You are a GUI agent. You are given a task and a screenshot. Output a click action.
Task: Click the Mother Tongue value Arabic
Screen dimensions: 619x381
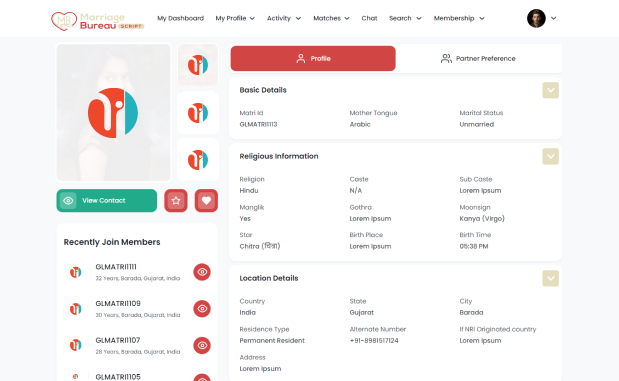click(360, 124)
